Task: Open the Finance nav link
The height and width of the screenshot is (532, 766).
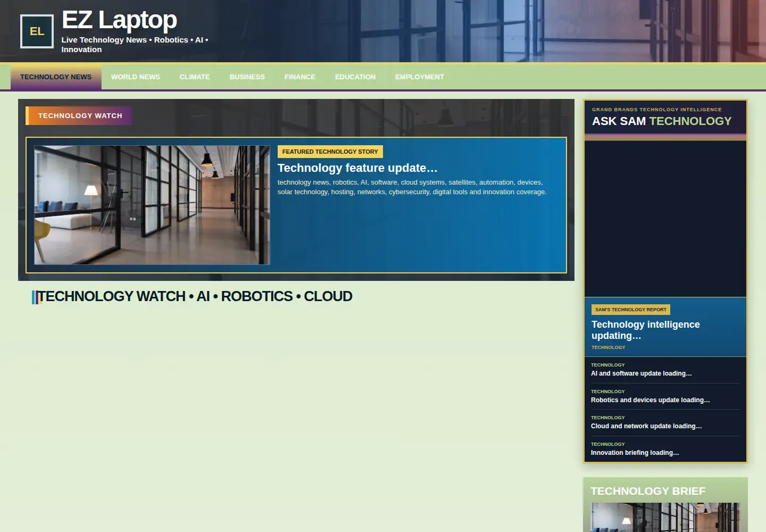Action: pos(299,77)
